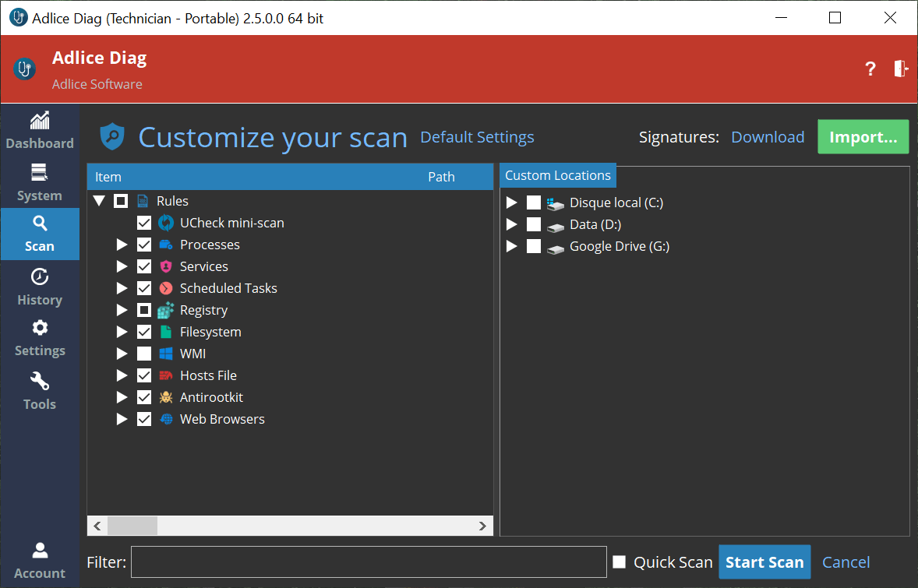Click the Path column header
The image size is (918, 588).
[x=441, y=177]
